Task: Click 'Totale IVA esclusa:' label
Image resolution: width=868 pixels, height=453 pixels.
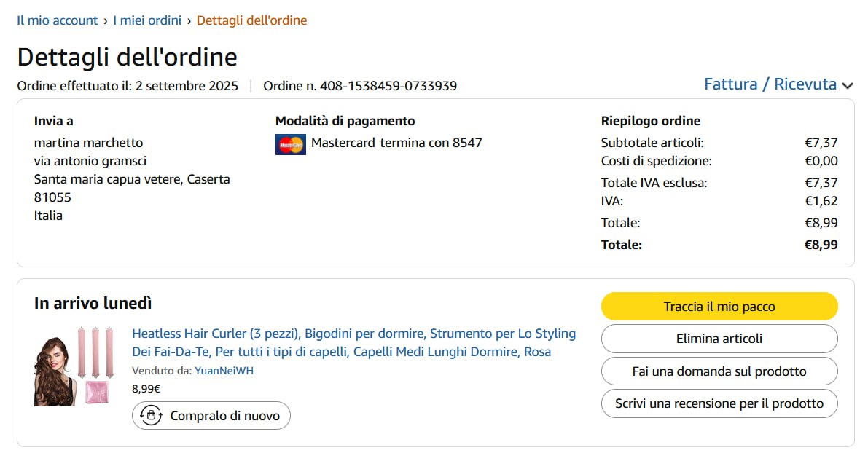Action: point(654,183)
